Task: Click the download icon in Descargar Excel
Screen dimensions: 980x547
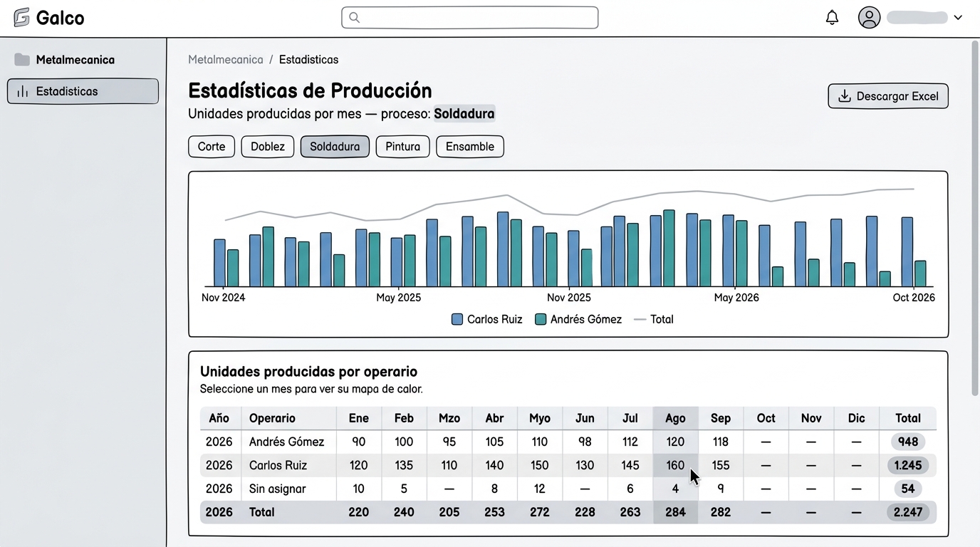Action: point(845,96)
